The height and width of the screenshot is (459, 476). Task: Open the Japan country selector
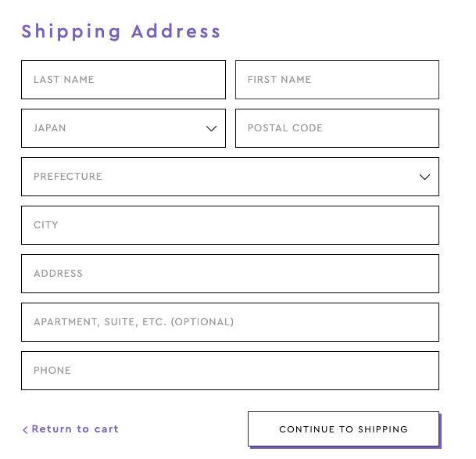[x=123, y=128]
